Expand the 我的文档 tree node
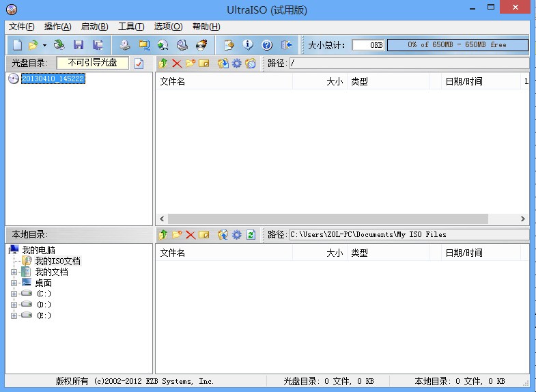 (x=14, y=272)
